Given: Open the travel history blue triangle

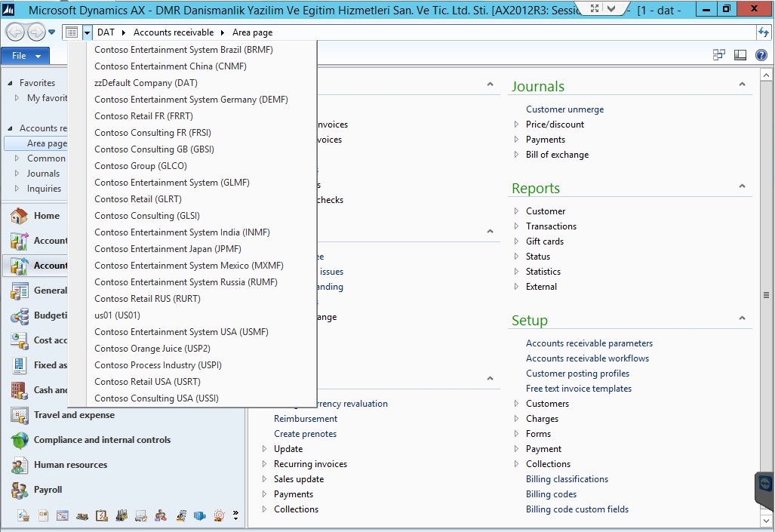Looking at the screenshot, I should [51, 32].
